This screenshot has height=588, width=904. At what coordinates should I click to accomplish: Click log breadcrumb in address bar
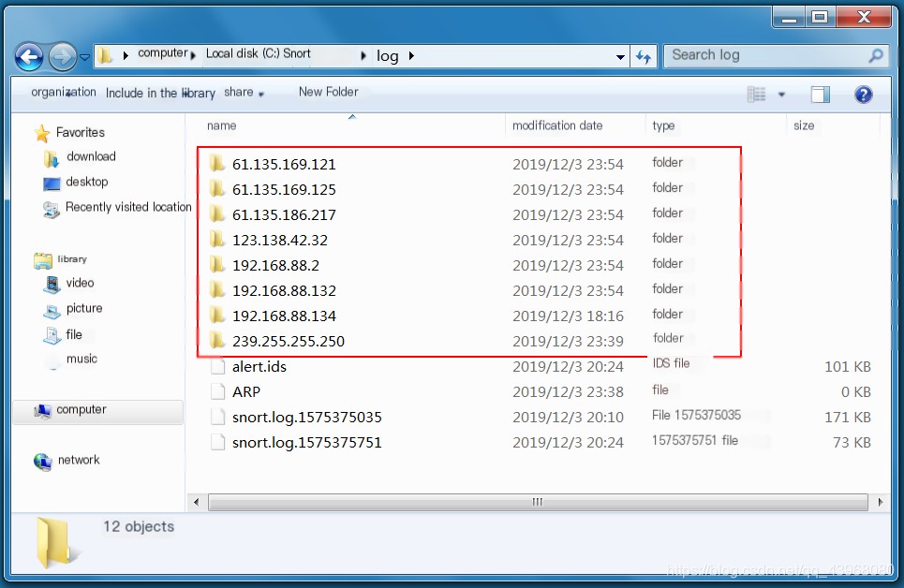click(388, 56)
